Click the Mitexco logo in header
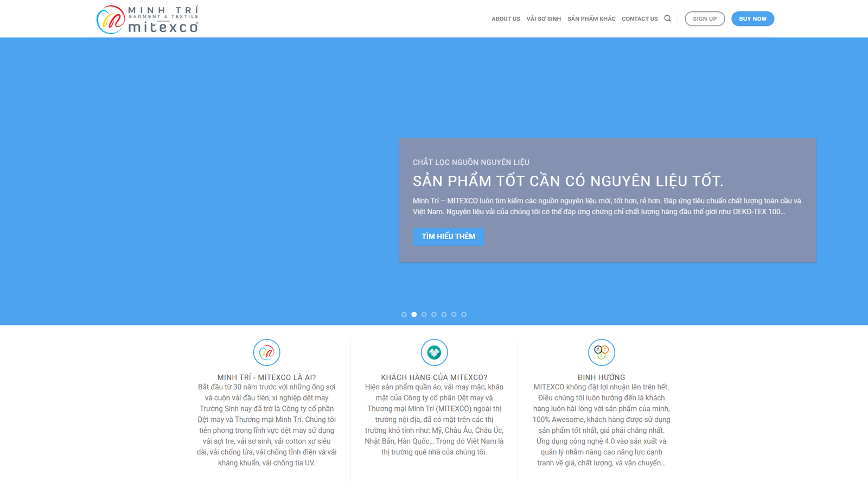Screen dimensions: 868x488 [x=148, y=20]
